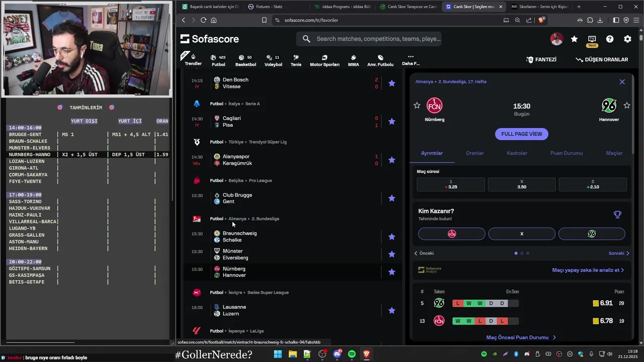The height and width of the screenshot is (362, 644).
Task: Select home odds 3.25
Action: point(451,185)
